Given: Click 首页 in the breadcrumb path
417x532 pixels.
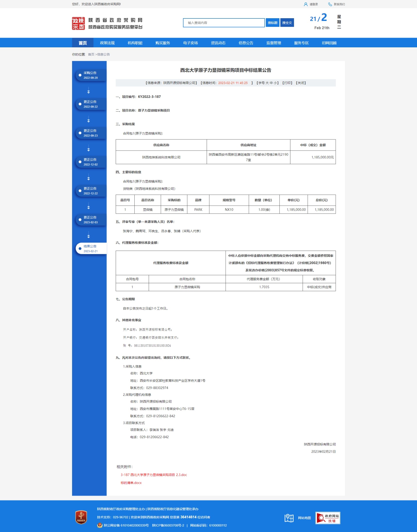Looking at the screenshot, I should click(x=91, y=54).
